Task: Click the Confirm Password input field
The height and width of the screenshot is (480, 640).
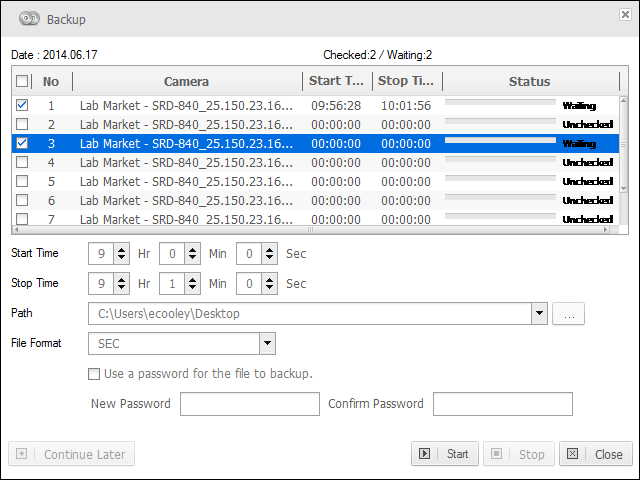Action: pyautogui.click(x=503, y=404)
